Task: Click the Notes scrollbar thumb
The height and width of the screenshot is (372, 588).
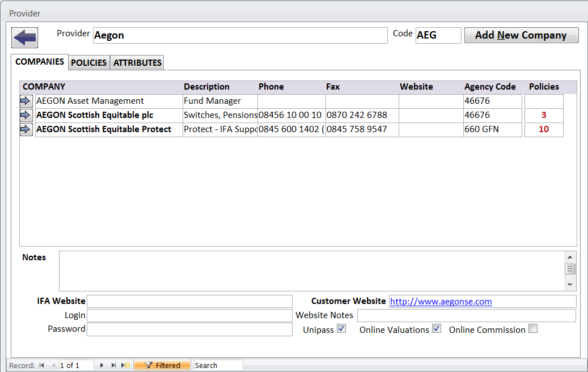Action: pos(570,269)
